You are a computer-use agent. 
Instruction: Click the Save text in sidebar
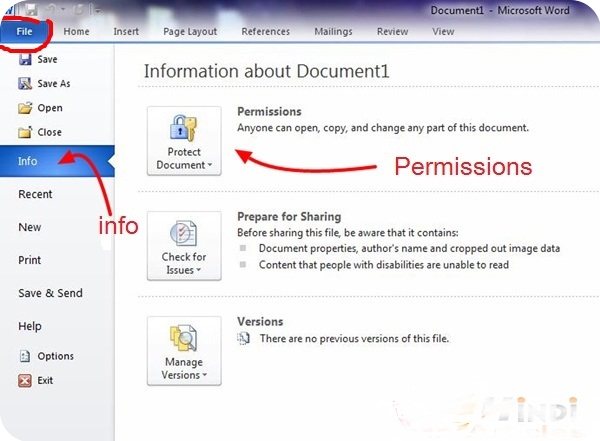[x=47, y=59]
